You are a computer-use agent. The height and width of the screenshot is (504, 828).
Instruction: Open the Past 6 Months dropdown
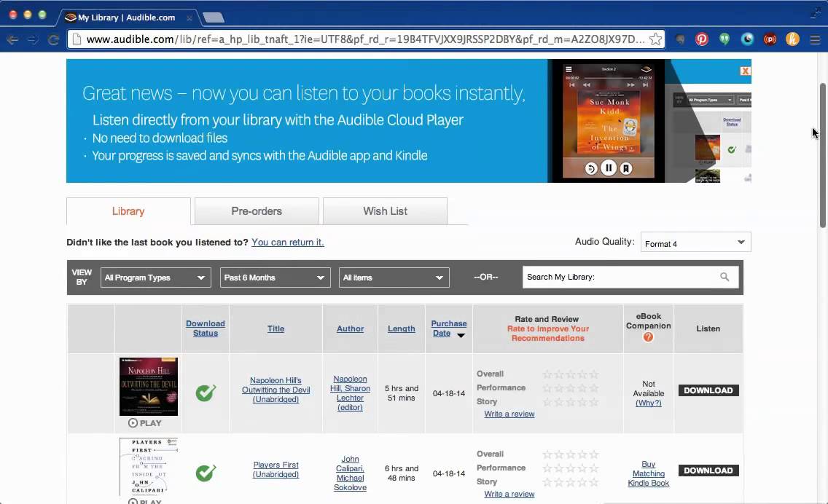[275, 277]
